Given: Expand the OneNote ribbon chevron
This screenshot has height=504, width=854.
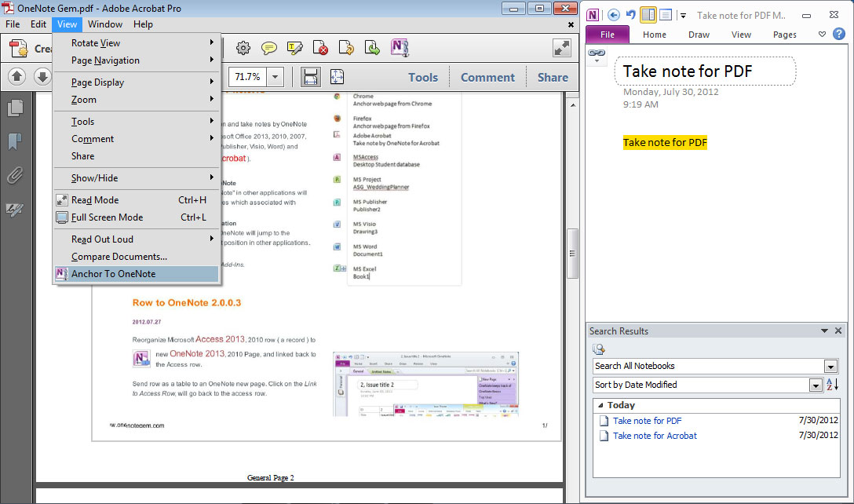Looking at the screenshot, I should (822, 35).
